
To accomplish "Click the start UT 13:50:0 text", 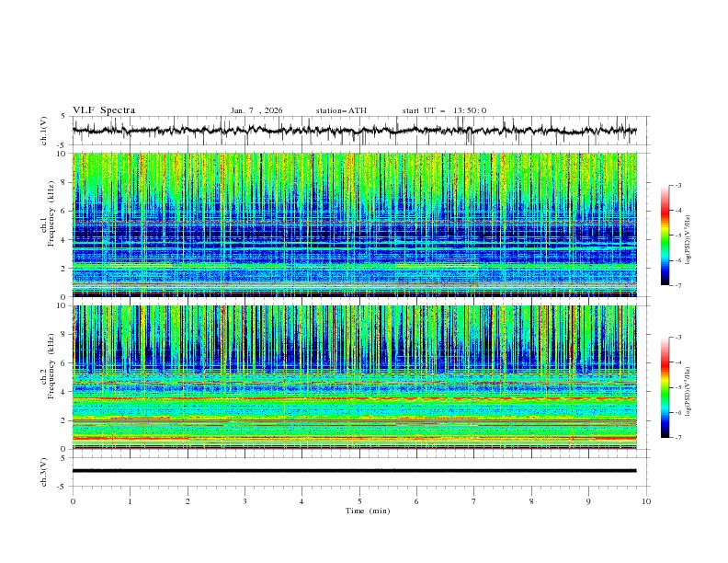I will point(444,110).
